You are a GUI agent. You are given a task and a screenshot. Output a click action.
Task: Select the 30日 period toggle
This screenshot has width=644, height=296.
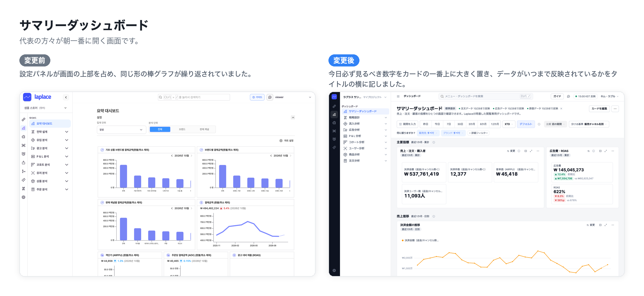[x=460, y=124]
